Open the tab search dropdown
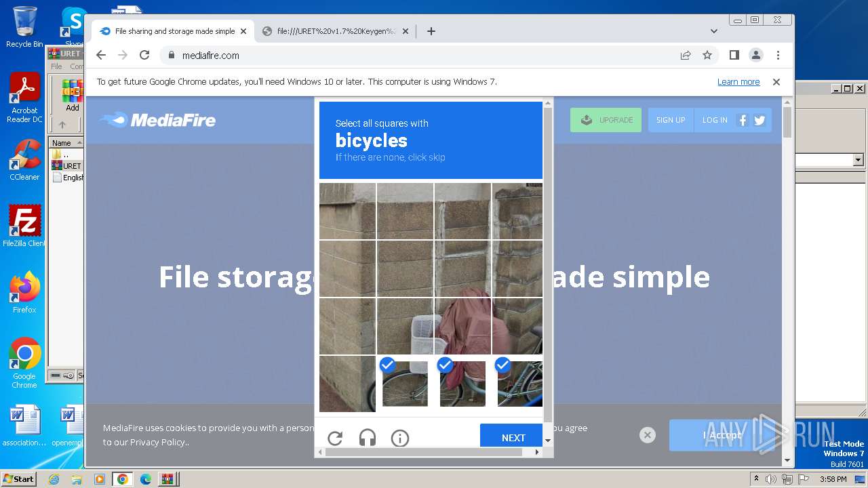Viewport: 868px width, 488px height. coord(713,31)
